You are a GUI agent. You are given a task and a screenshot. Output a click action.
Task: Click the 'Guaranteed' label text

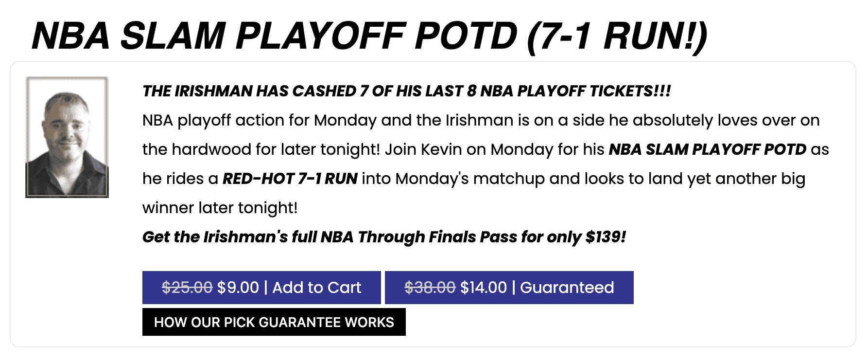click(x=567, y=288)
